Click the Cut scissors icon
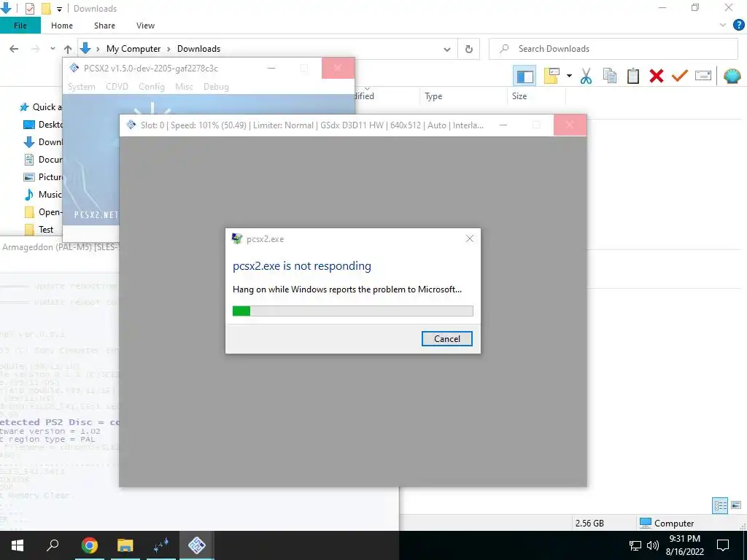 point(586,76)
